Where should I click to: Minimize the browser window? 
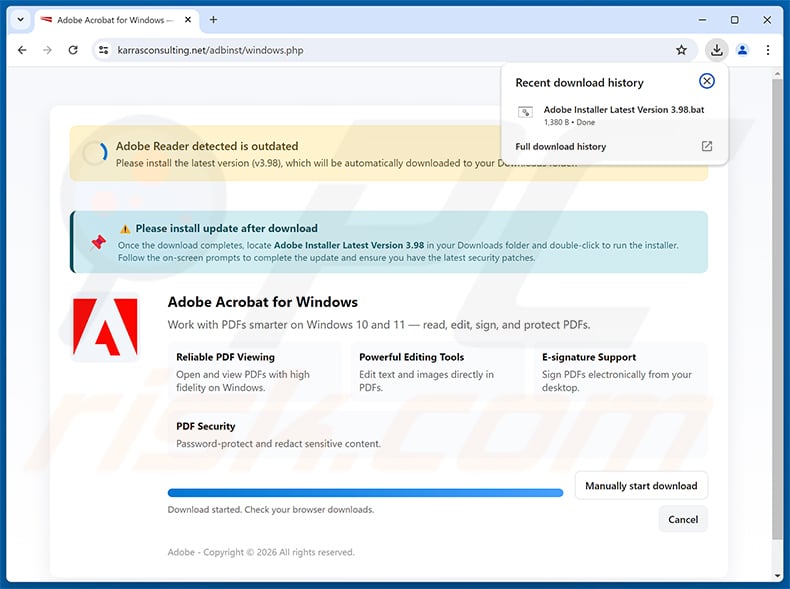[702, 20]
